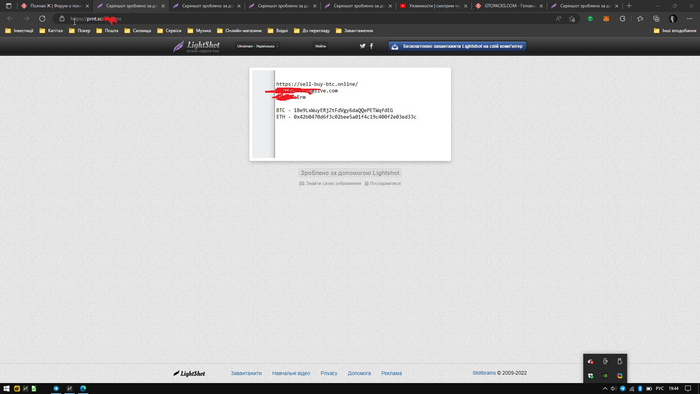The image size is (700, 394).
Task: Open the Покер bookmarks folder
Action: [79, 31]
